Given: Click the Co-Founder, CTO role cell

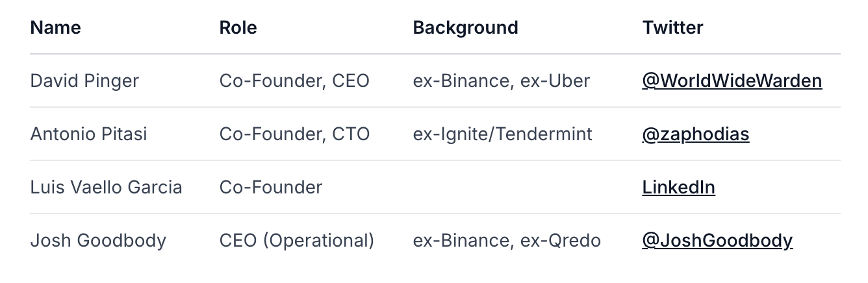Looking at the screenshot, I should (x=294, y=134).
